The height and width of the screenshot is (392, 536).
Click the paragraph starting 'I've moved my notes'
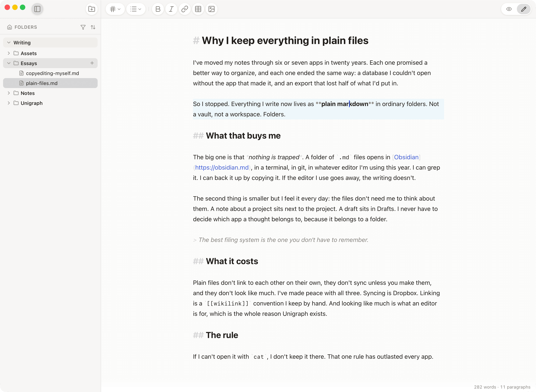pyautogui.click(x=312, y=73)
